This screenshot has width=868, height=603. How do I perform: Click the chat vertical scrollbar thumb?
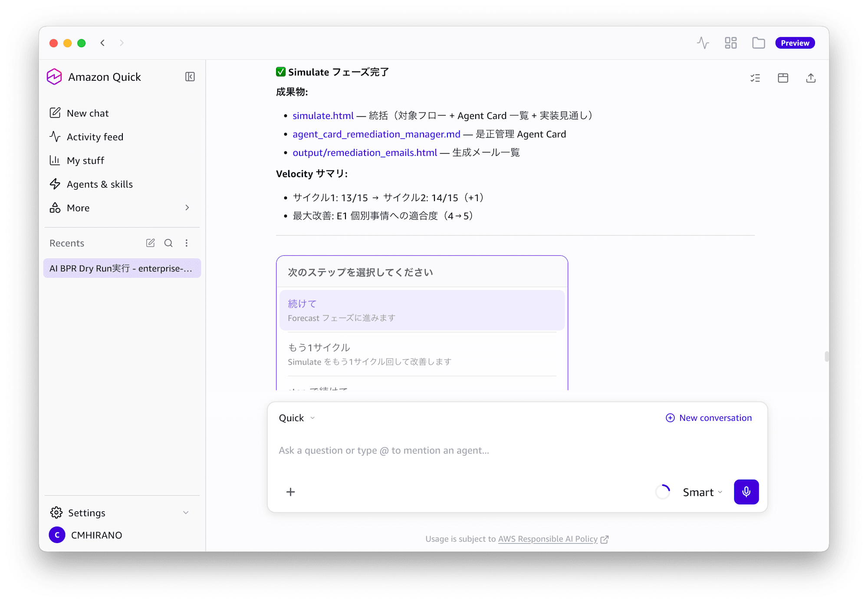click(827, 356)
